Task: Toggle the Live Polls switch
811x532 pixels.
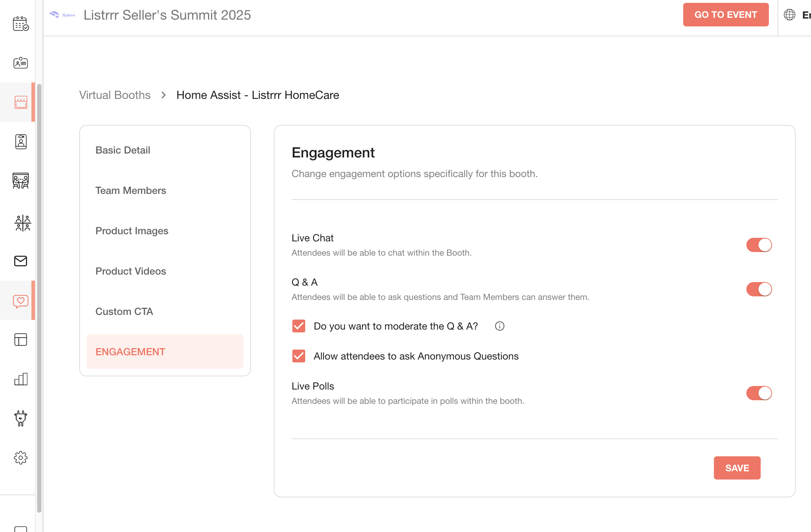Action: [x=759, y=393]
